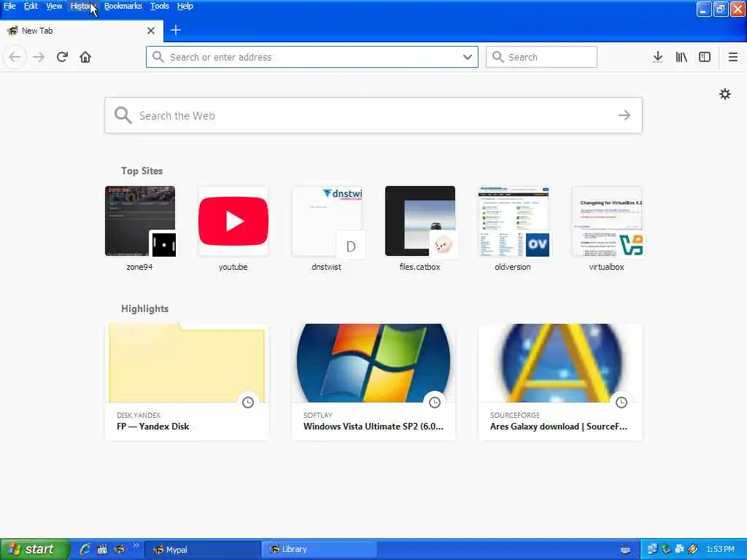
Task: Open Ares Galaxy download highlight
Action: pyautogui.click(x=560, y=382)
